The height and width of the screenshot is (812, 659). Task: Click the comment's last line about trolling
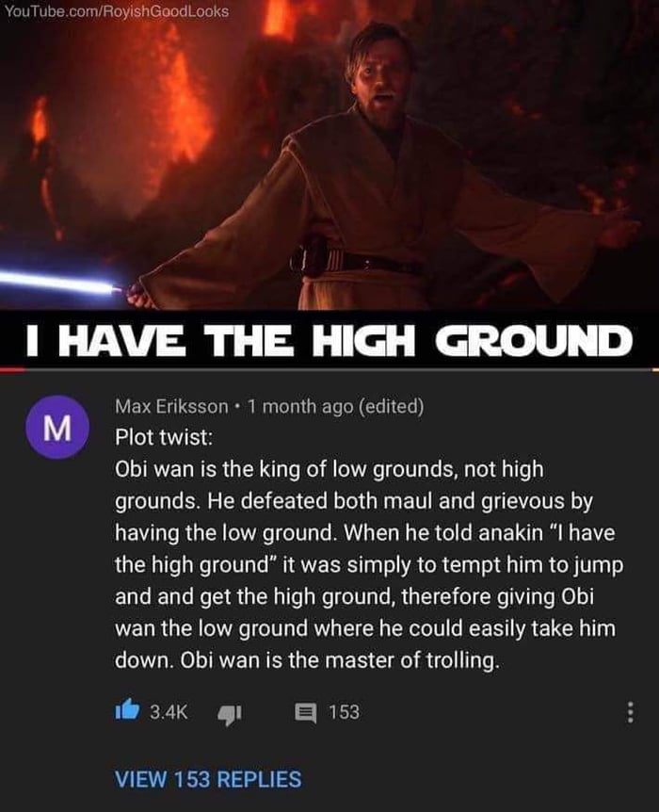(308, 660)
